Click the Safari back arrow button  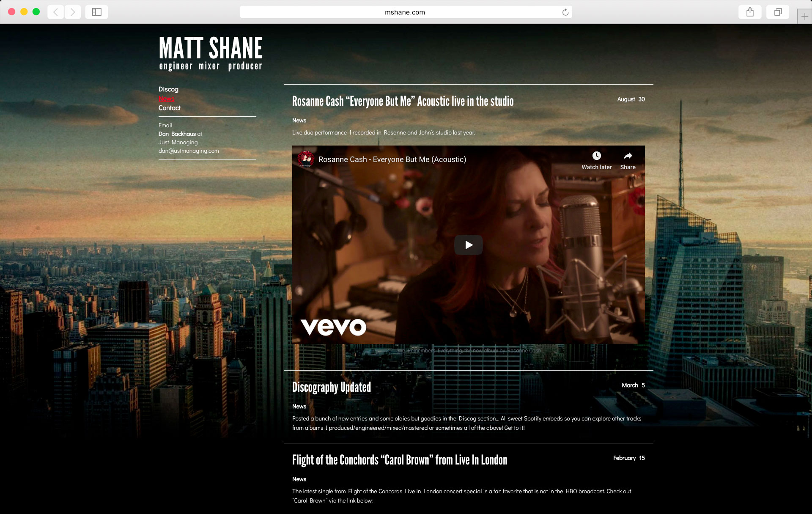click(56, 12)
